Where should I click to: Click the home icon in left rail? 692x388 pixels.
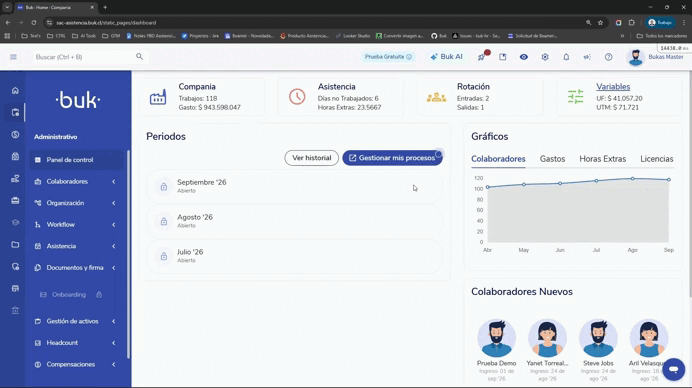click(15, 90)
